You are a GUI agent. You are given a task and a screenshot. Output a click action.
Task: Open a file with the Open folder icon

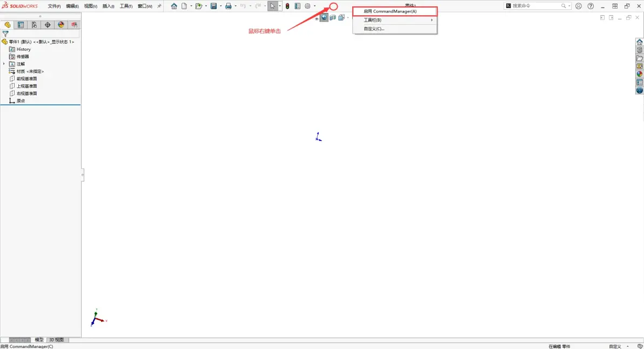pos(199,6)
